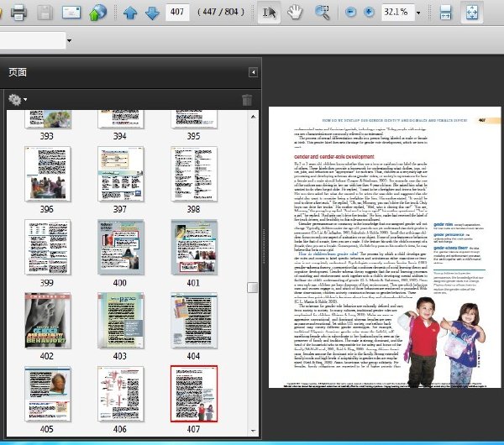Click the Zoom out minus button
Viewport: 504px width, 445px height.
point(350,13)
